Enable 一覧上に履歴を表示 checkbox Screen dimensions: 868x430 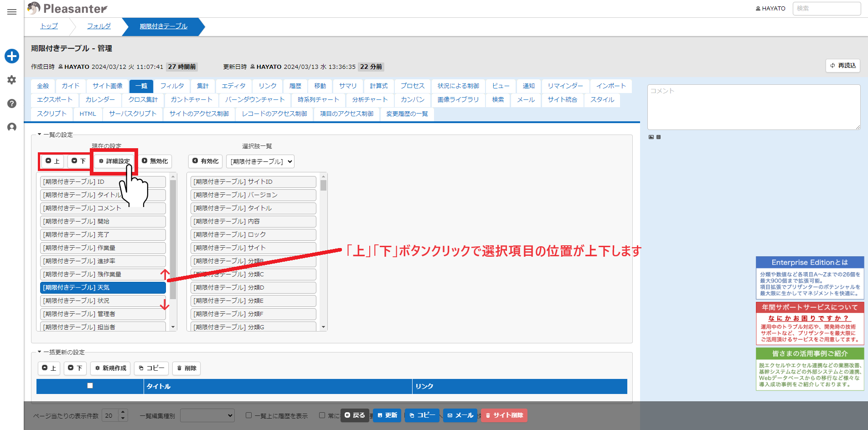248,415
